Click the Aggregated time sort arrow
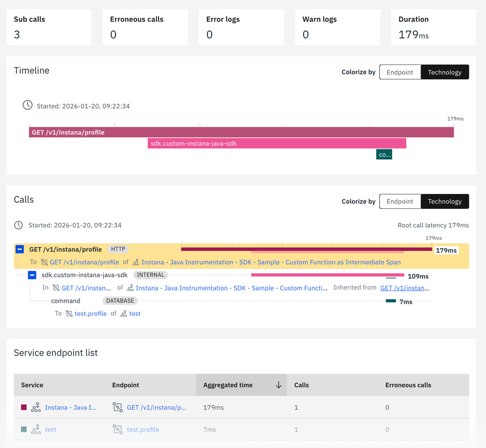The height and width of the screenshot is (448, 486). 279,385
